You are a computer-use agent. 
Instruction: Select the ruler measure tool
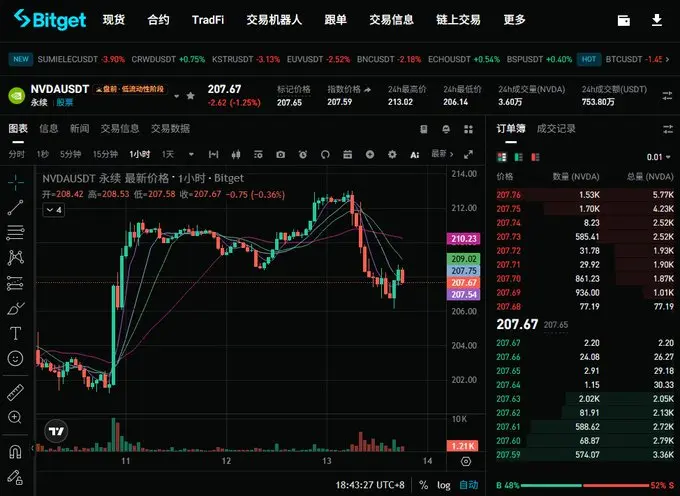coord(16,393)
